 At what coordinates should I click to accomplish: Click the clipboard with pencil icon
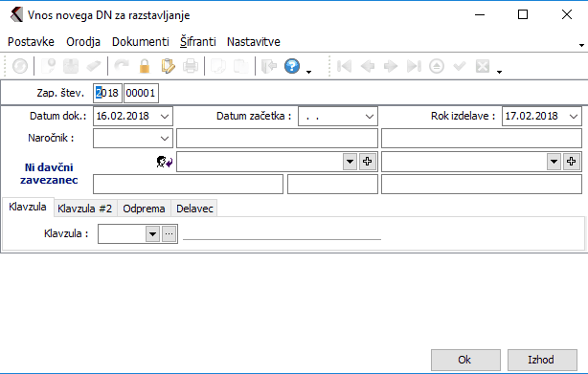168,66
